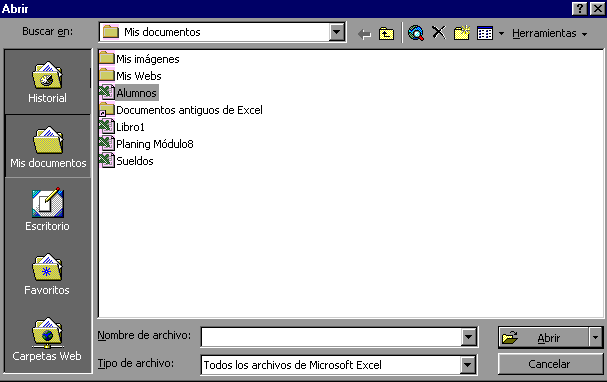Select Documentos antiguos de Excel shortcut
The width and height of the screenshot is (607, 382).
[181, 110]
